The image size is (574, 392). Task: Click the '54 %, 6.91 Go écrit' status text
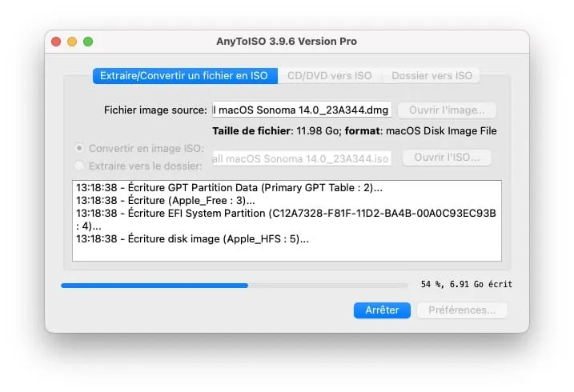[x=467, y=284]
